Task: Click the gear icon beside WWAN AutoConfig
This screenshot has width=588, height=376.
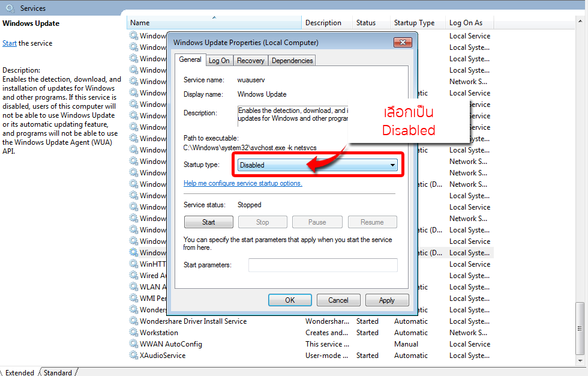Action: point(134,344)
